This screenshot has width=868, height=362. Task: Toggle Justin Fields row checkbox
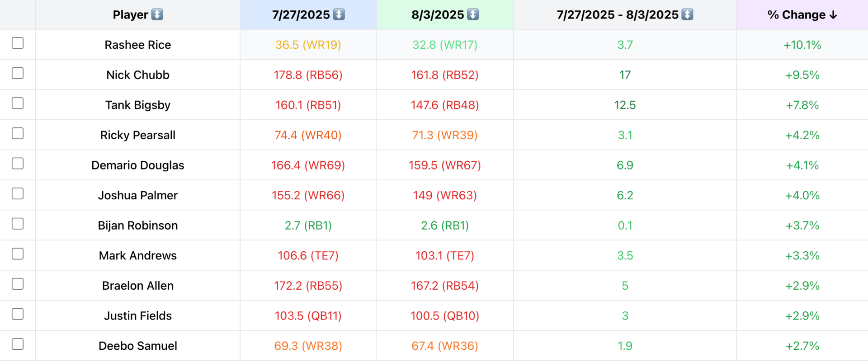tap(18, 314)
